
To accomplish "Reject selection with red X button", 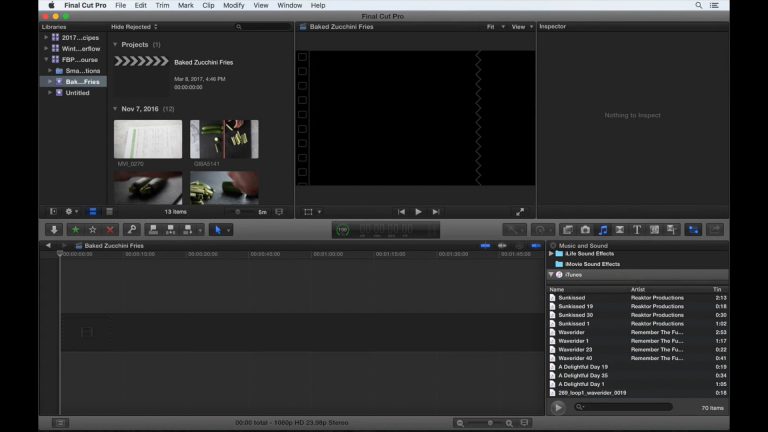I will (x=110, y=230).
